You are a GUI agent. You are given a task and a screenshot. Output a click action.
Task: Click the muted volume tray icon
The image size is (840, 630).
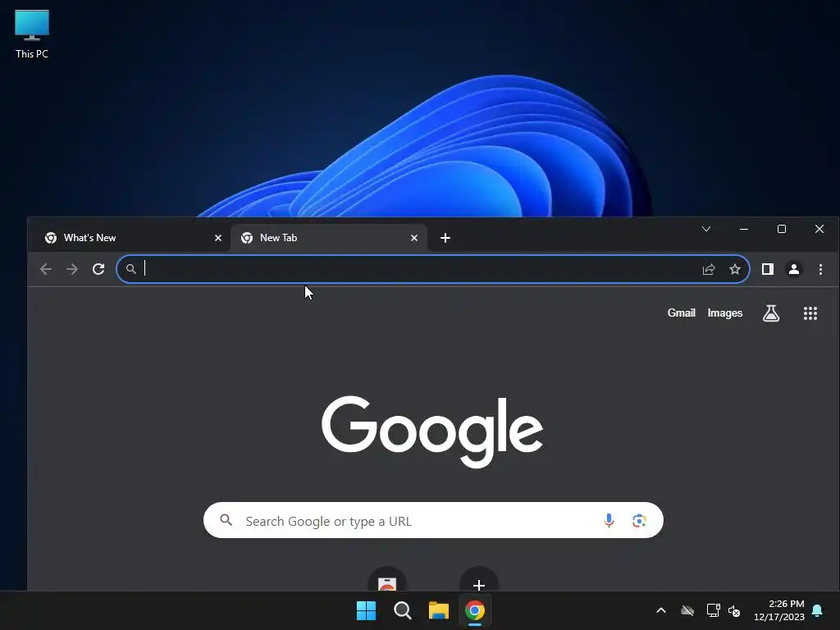(734, 610)
